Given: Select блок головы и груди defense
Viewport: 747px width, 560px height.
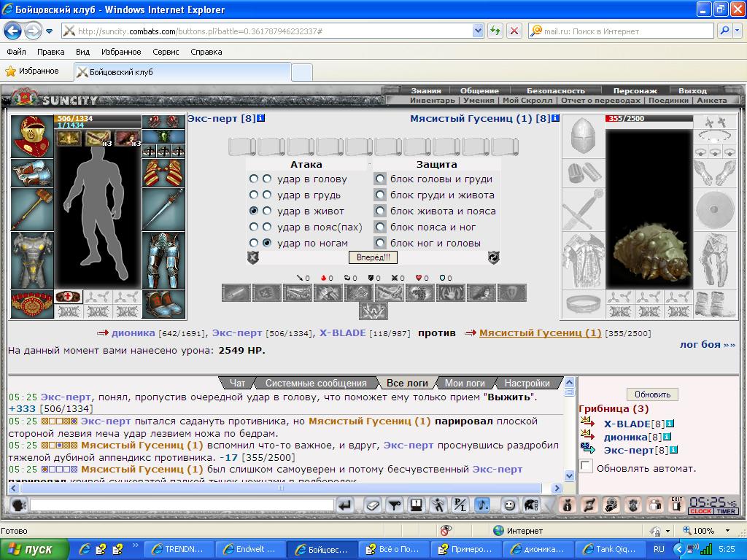Looking at the screenshot, I should tap(379, 179).
